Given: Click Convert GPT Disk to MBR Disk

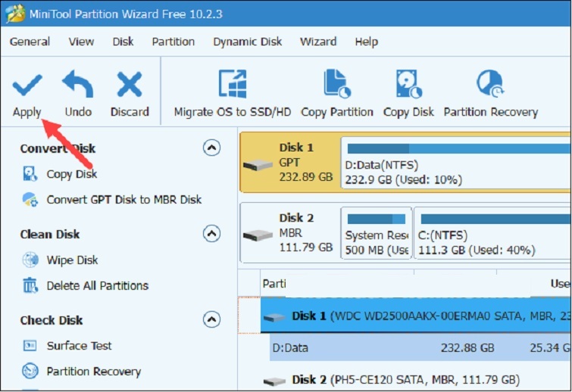Looking at the screenshot, I should coord(123,200).
